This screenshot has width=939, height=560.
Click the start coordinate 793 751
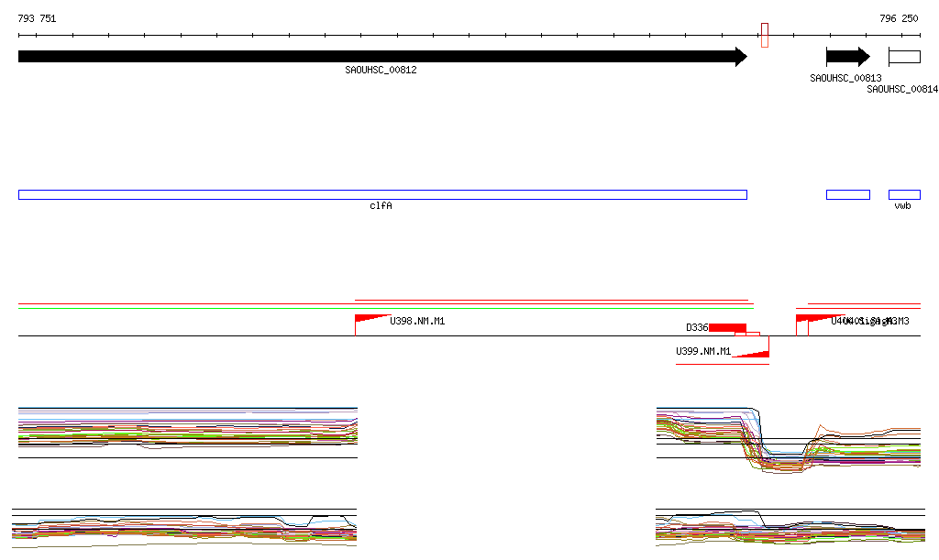click(x=37, y=18)
